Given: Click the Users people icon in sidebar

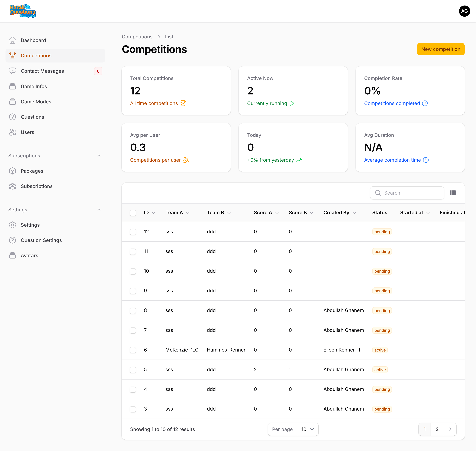Looking at the screenshot, I should pos(12,132).
